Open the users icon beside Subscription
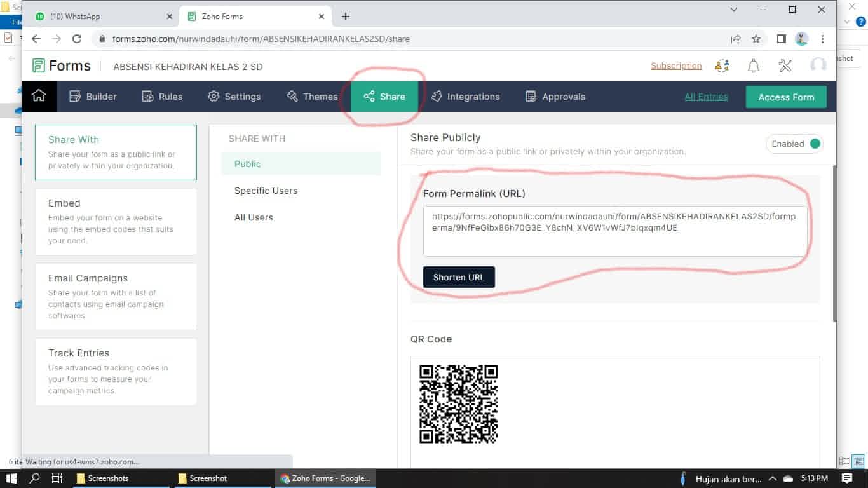 pos(722,65)
